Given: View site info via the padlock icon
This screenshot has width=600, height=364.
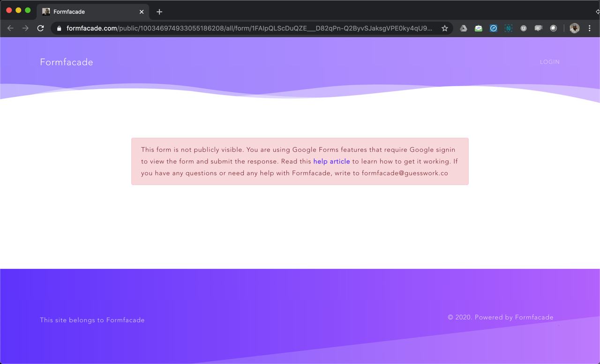Looking at the screenshot, I should tap(59, 28).
